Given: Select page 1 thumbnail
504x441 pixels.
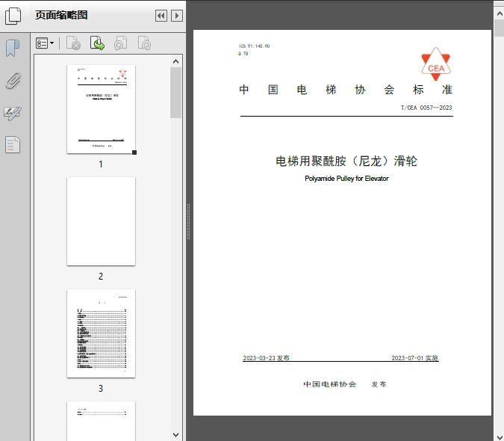Looking at the screenshot, I should coord(102,109).
